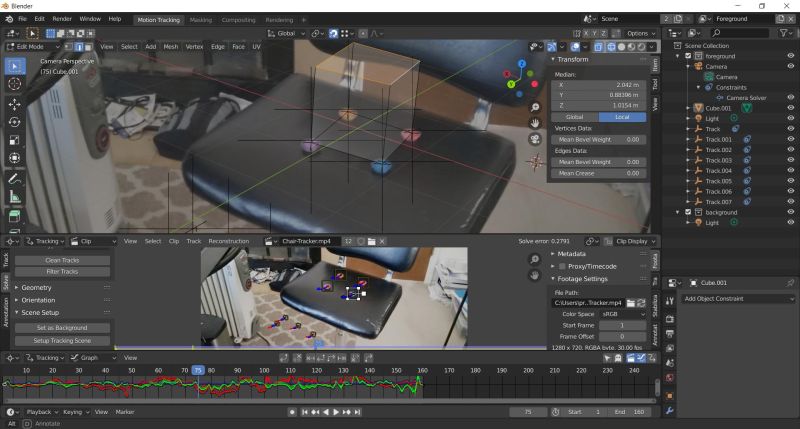Open the Add Object Constraint dropdown

[739, 299]
